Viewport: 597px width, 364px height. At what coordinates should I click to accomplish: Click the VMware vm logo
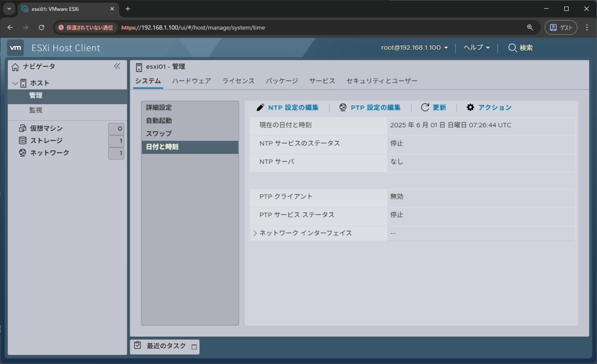click(15, 48)
